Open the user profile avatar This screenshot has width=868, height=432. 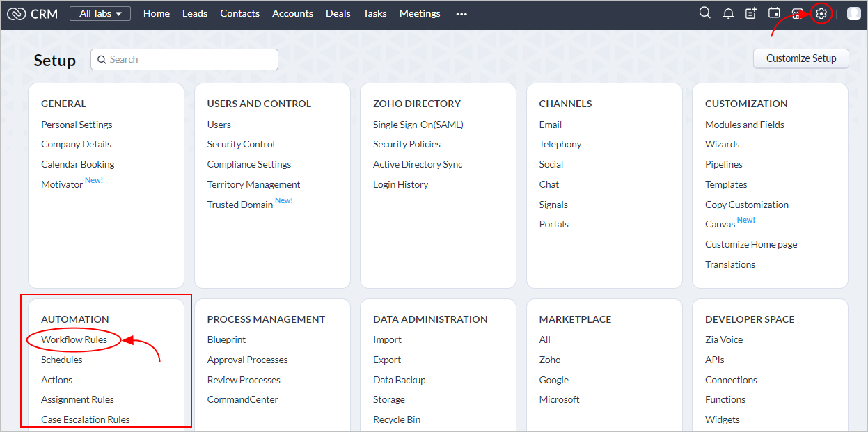pos(854,13)
